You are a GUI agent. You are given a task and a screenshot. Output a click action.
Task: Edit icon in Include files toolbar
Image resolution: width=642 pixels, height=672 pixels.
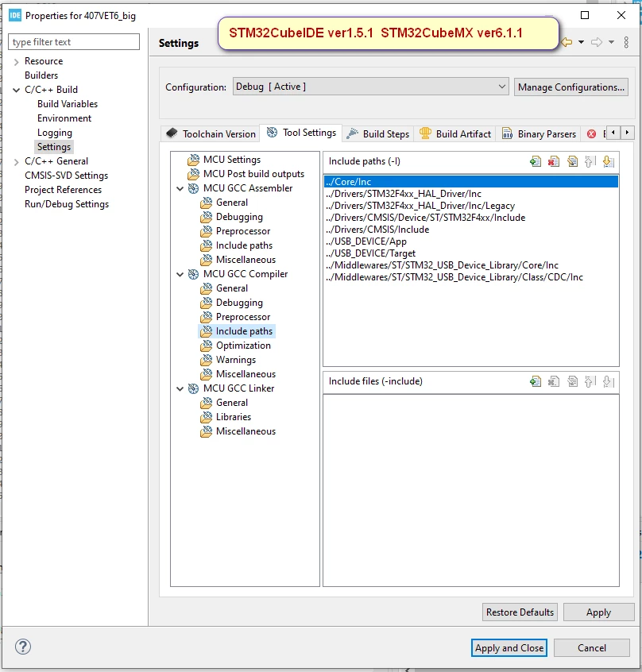(572, 381)
